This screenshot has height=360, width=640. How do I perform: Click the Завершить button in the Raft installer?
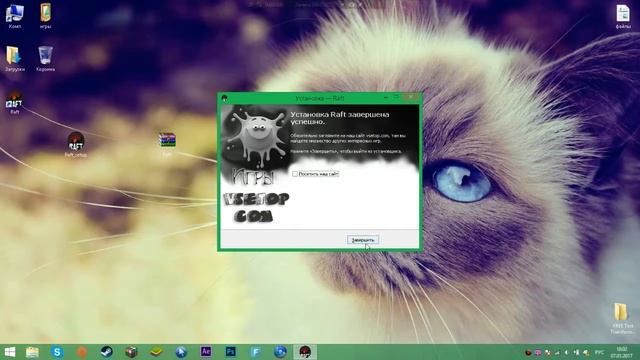coord(363,240)
